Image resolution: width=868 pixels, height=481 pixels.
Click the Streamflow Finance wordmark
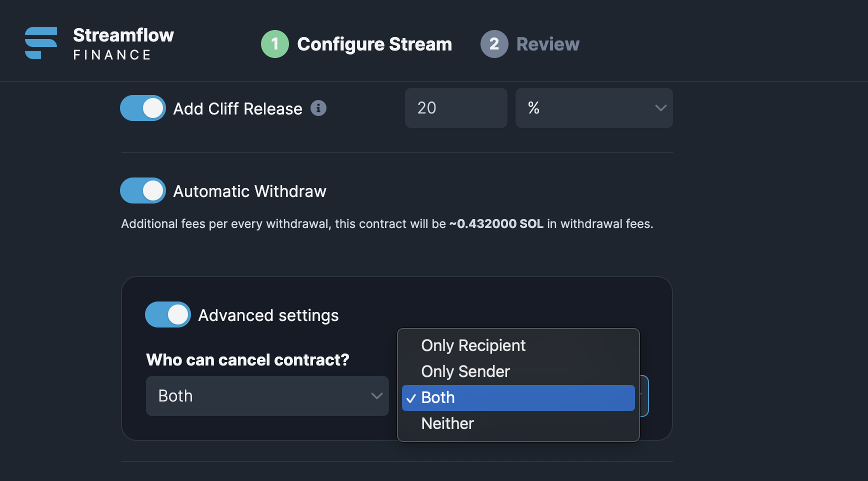123,43
